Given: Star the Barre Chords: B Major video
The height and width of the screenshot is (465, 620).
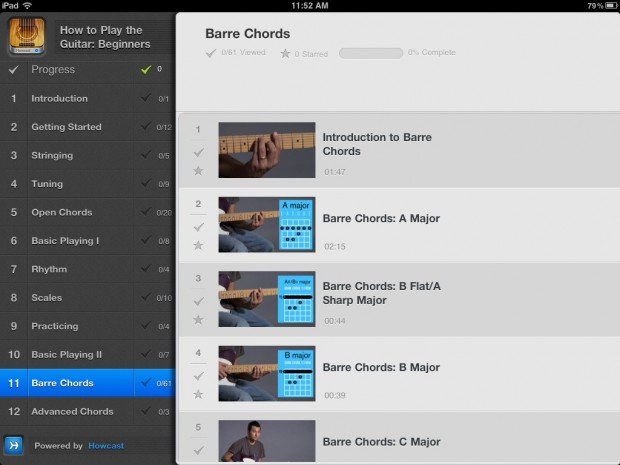Looking at the screenshot, I should click(198, 394).
